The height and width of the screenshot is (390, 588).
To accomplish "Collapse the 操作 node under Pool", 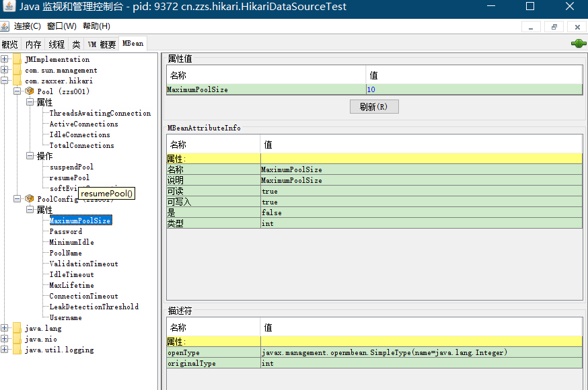I will [x=30, y=155].
